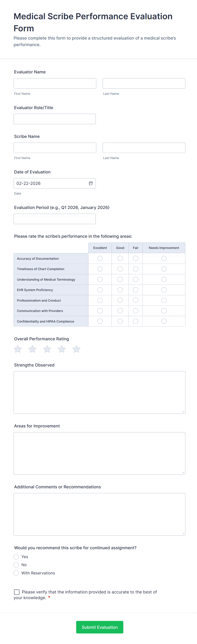Viewport: 197px width, 644px height.
Task: Click the Strengths Observed text area
Action: click(x=99, y=392)
